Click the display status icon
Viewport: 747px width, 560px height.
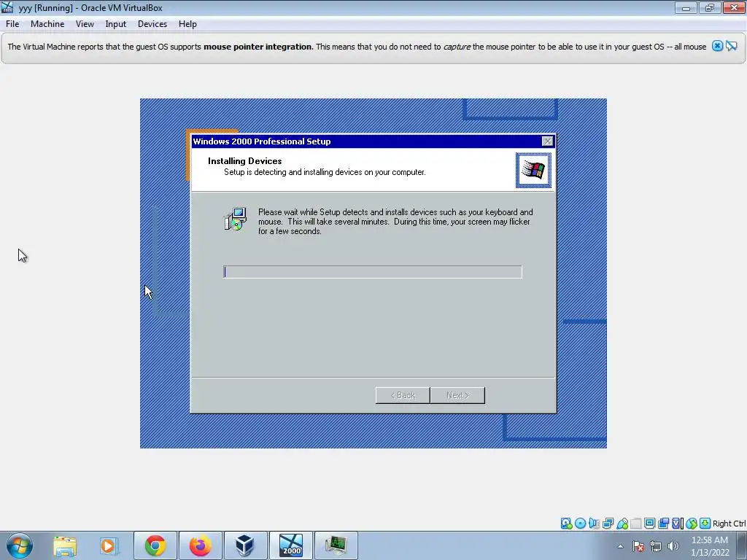650,524
